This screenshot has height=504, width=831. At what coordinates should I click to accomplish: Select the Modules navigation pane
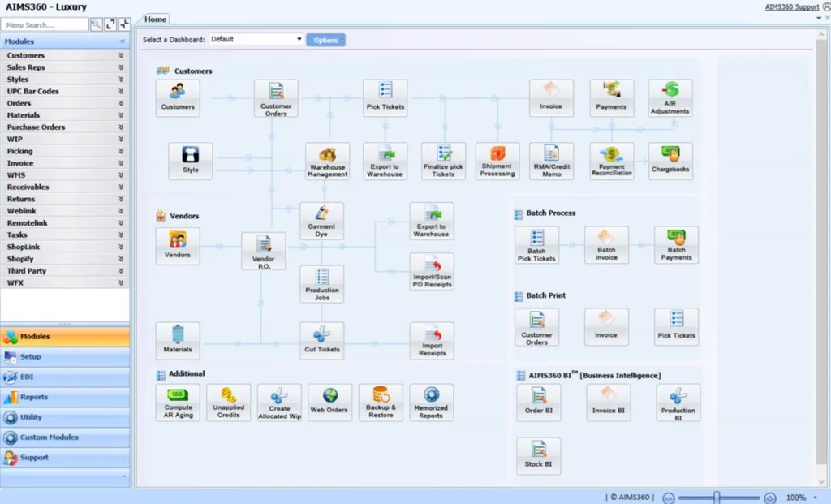click(x=65, y=337)
